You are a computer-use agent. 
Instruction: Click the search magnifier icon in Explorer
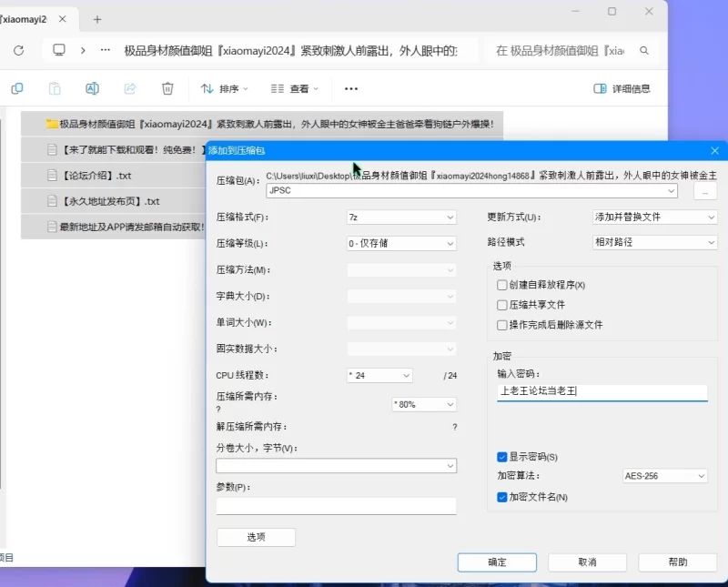coord(644,50)
